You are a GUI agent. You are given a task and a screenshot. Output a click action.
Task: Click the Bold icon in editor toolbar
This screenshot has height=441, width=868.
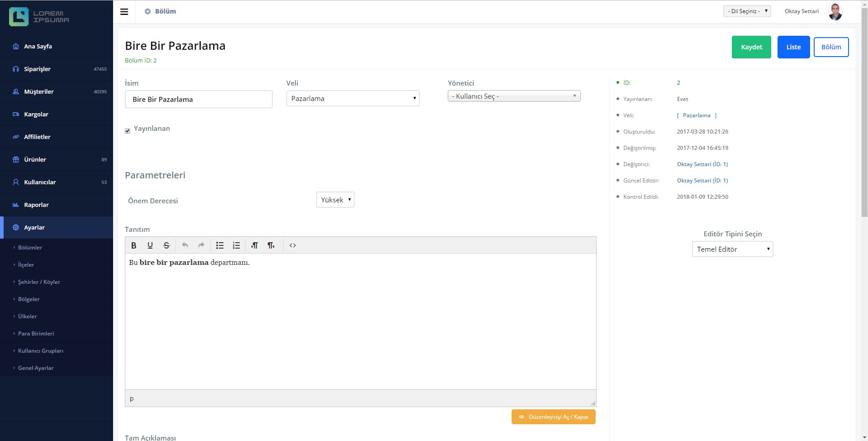[x=133, y=245]
